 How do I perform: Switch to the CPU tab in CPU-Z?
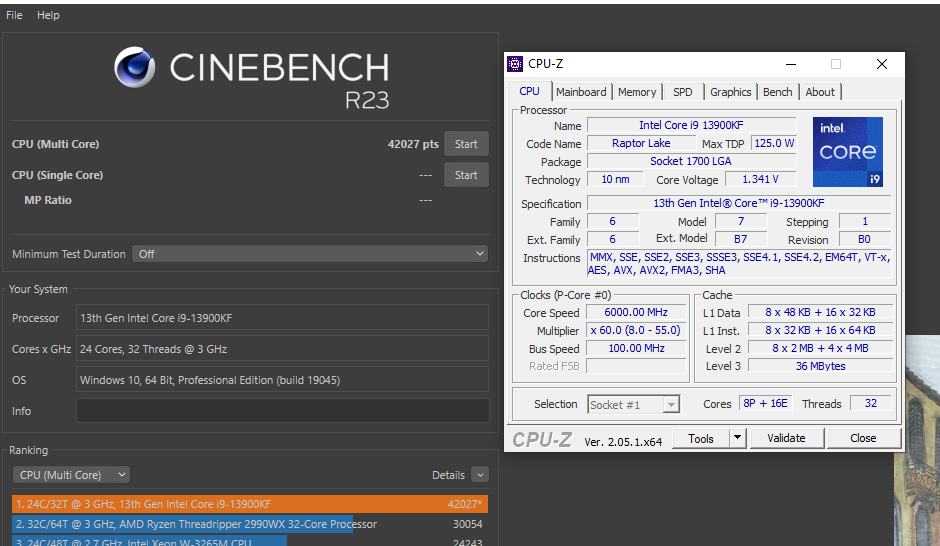coord(529,91)
